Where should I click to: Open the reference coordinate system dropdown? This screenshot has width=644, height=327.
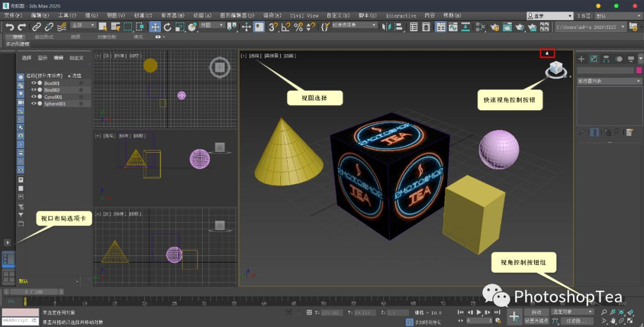coord(212,26)
